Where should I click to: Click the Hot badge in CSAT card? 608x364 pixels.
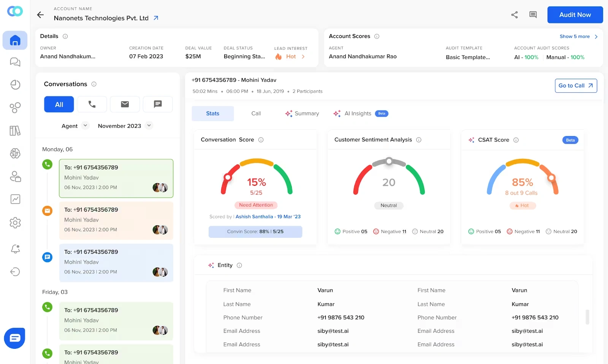pyautogui.click(x=522, y=206)
